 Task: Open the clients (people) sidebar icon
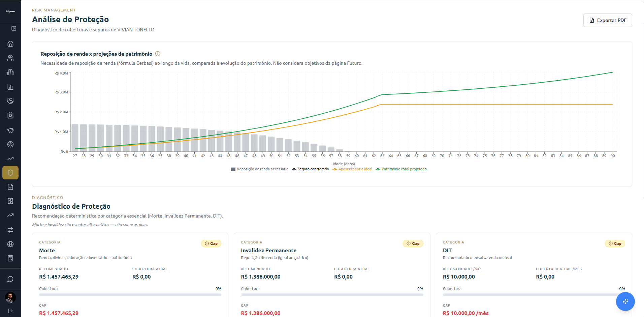10,58
